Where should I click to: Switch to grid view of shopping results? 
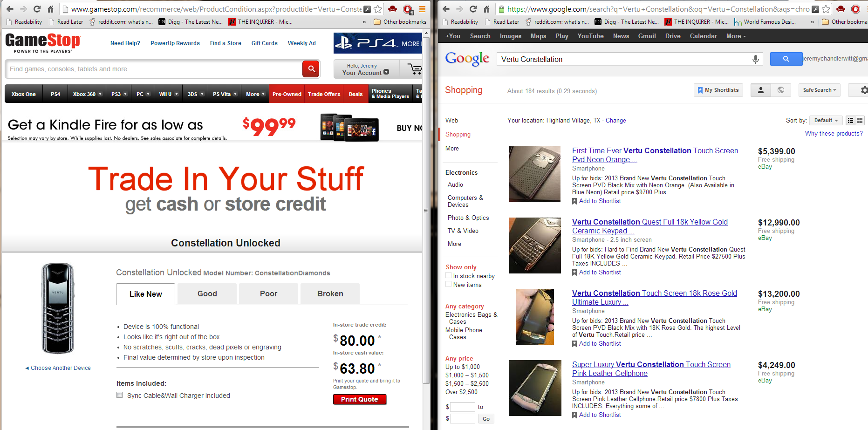point(860,120)
